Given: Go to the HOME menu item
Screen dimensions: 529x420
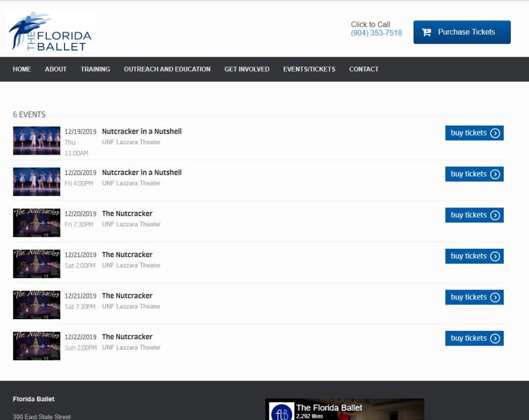Looking at the screenshot, I should tap(22, 69).
